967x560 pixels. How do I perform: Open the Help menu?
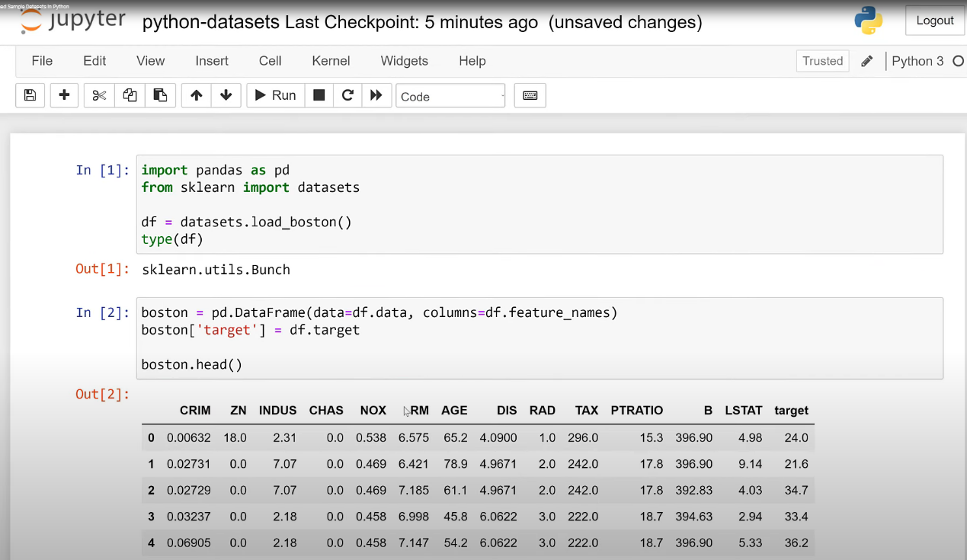[x=472, y=61]
